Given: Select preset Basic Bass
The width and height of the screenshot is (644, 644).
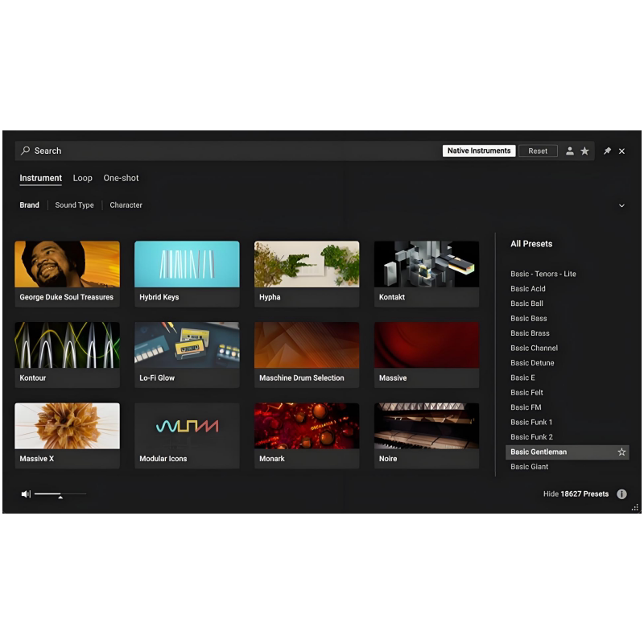Looking at the screenshot, I should tap(529, 318).
